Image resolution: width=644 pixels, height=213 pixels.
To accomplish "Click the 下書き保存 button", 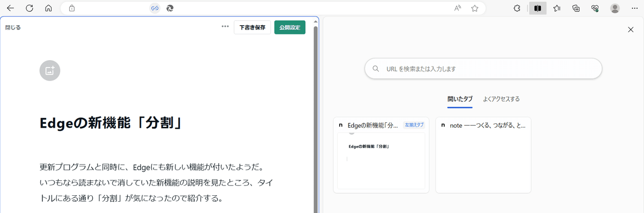I will 252,27.
